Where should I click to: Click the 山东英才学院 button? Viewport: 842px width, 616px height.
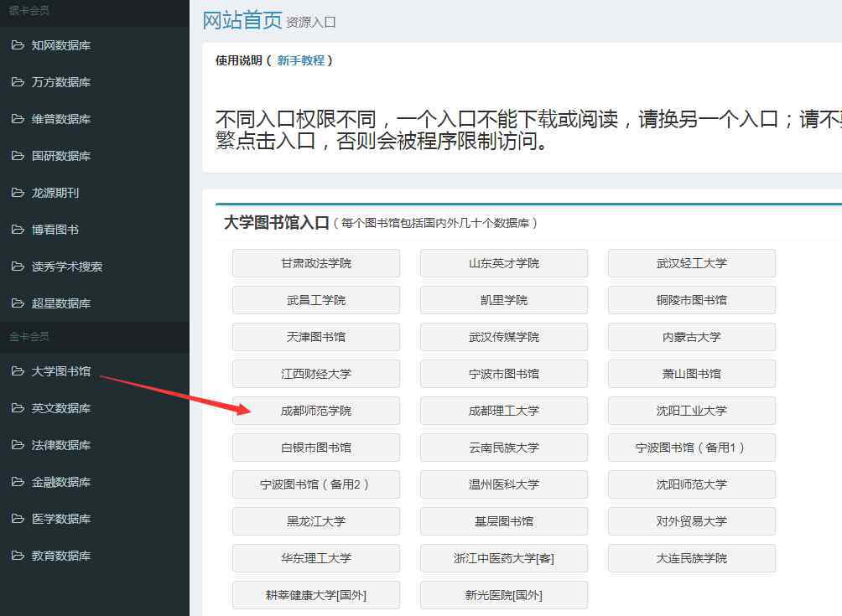(x=504, y=263)
